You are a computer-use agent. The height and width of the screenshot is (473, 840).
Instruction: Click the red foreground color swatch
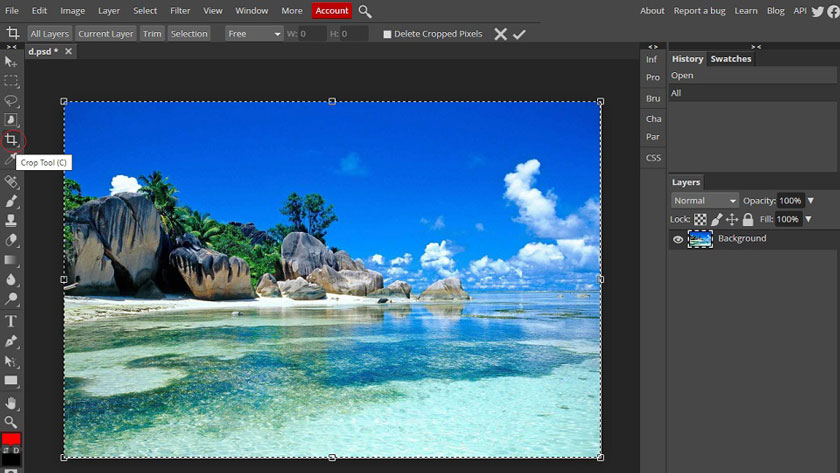click(x=9, y=438)
